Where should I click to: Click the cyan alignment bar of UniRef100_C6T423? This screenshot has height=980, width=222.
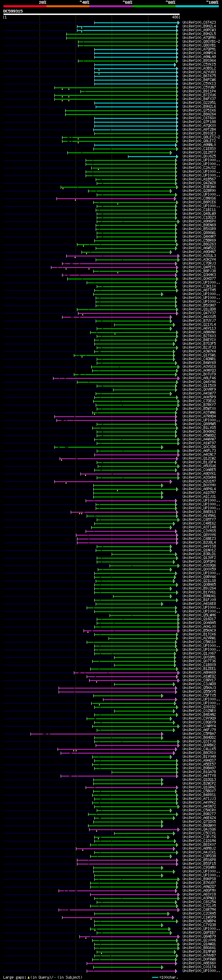tap(137, 23)
